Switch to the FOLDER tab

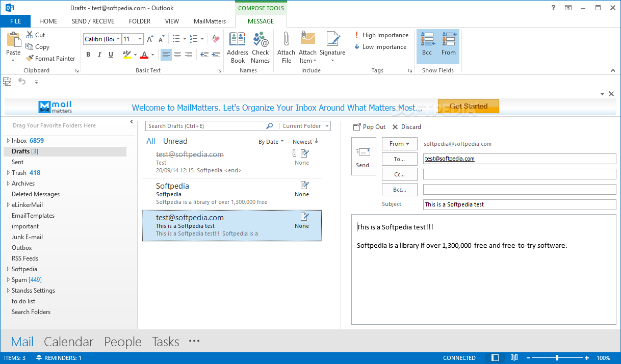[140, 21]
